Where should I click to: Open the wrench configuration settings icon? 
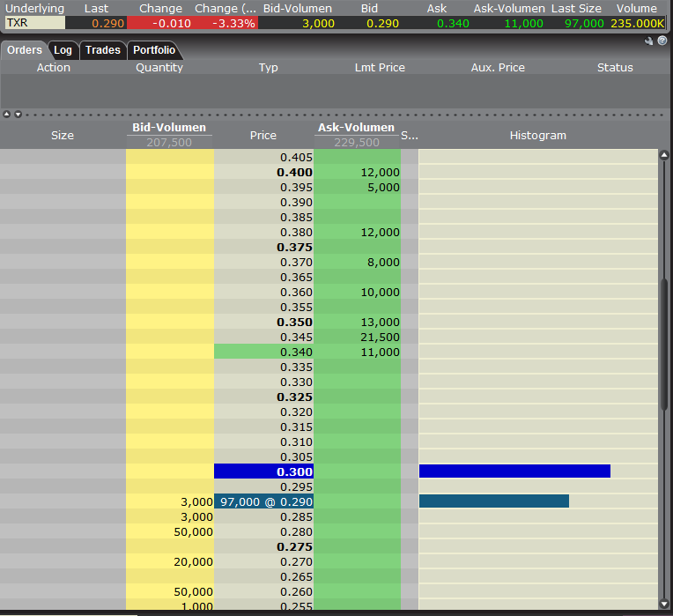[649, 41]
